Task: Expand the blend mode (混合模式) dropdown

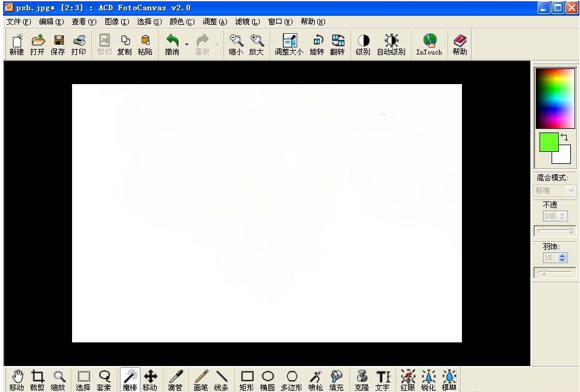Action: click(x=570, y=191)
